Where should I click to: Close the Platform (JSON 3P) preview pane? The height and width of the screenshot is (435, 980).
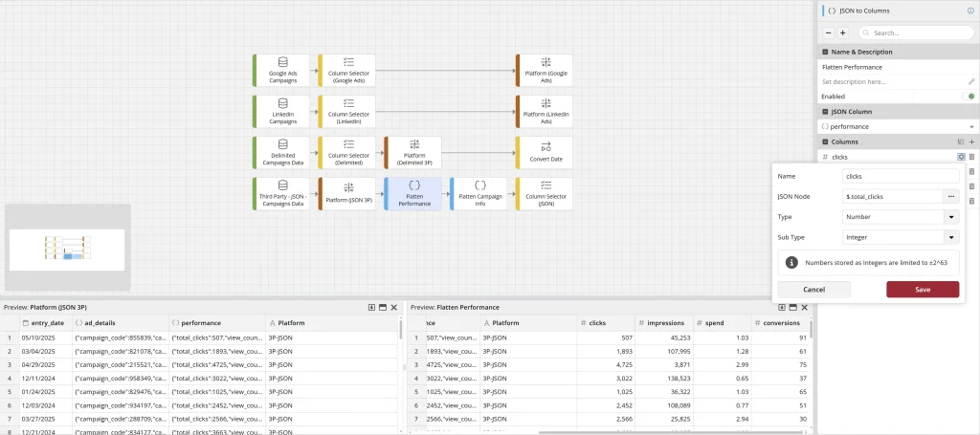(x=393, y=307)
